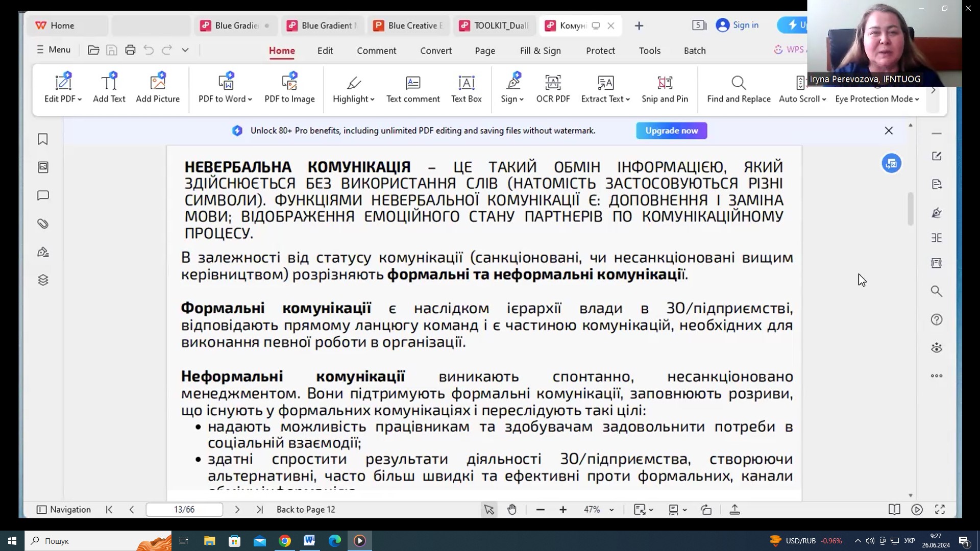This screenshot has width=980, height=551.
Task: Expand the Auto Scroll dropdown
Action: (x=824, y=99)
